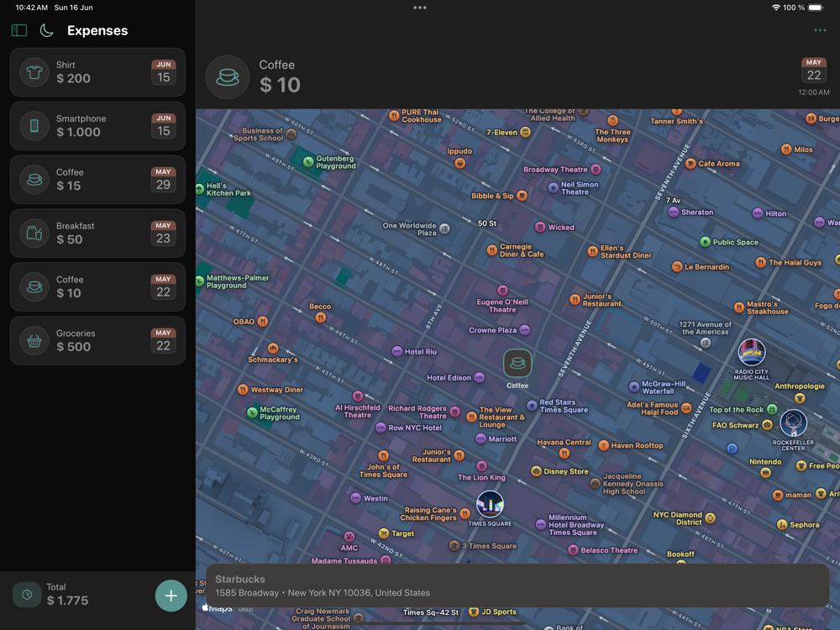Click the MAY 22 date badge in header
Screen dimensions: 840x630
point(814,71)
